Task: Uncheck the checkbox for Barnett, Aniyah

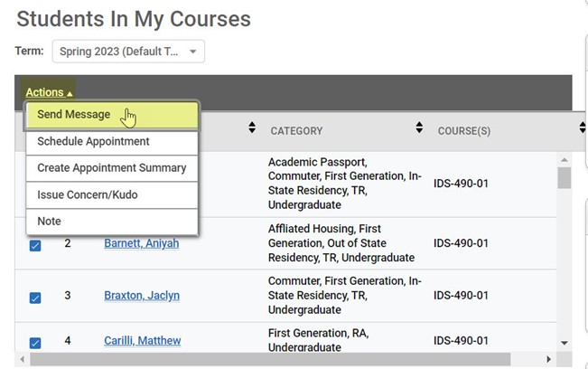Action: point(35,245)
